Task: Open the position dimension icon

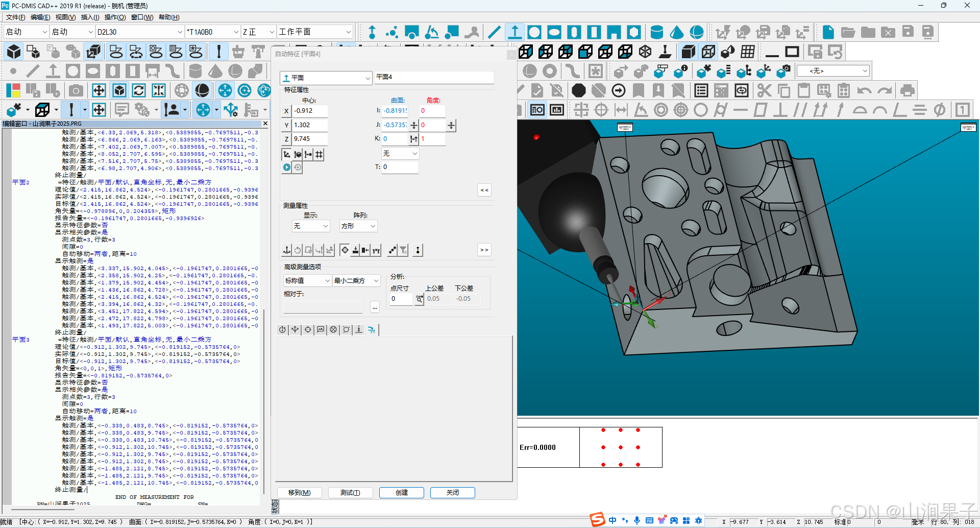Action: click(601, 110)
